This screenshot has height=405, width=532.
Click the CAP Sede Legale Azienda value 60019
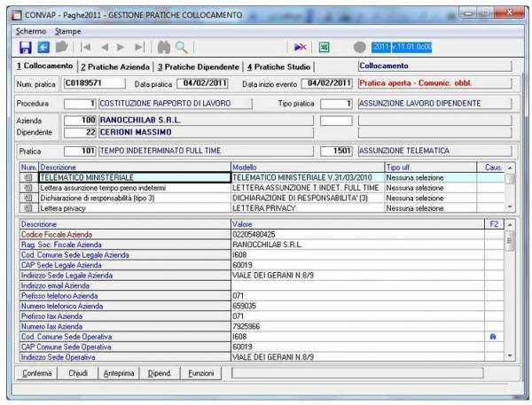coord(357,265)
